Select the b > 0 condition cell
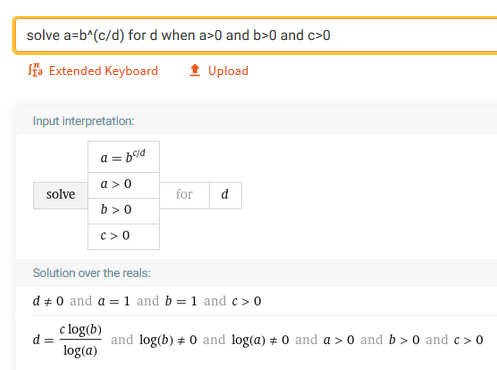497x370 pixels. [x=123, y=211]
